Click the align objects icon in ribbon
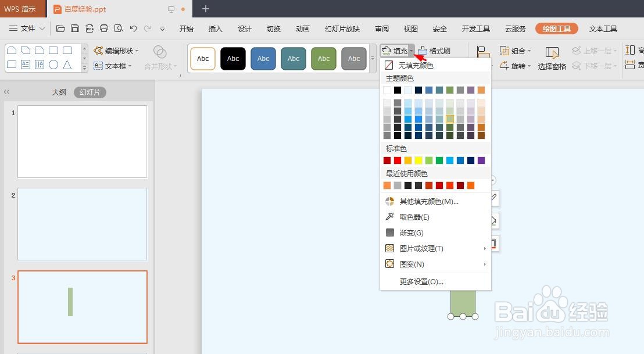 [484, 52]
